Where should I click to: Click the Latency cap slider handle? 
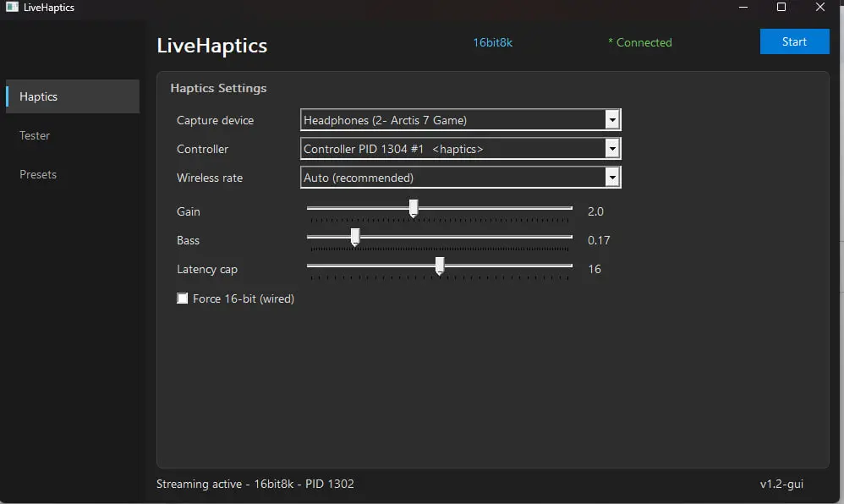click(x=440, y=266)
